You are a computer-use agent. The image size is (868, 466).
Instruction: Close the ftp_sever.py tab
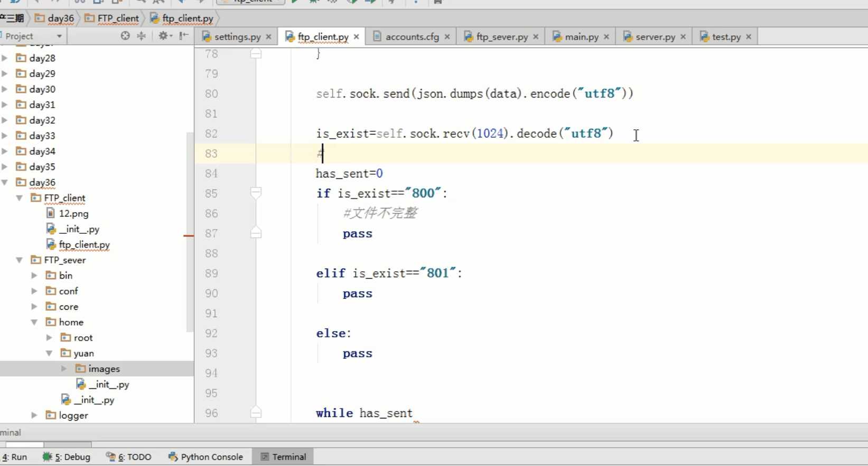click(x=536, y=37)
